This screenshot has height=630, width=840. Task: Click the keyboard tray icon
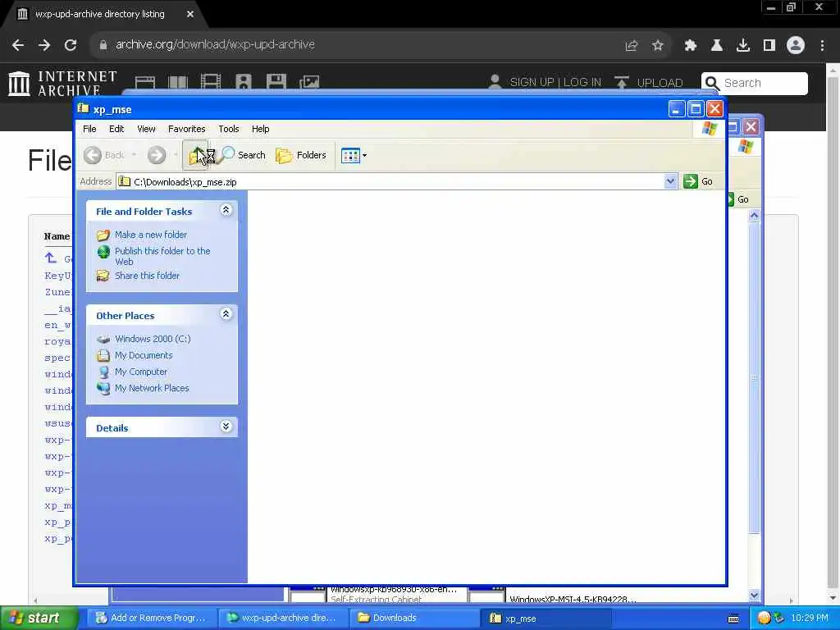pyautogui.click(x=733, y=619)
